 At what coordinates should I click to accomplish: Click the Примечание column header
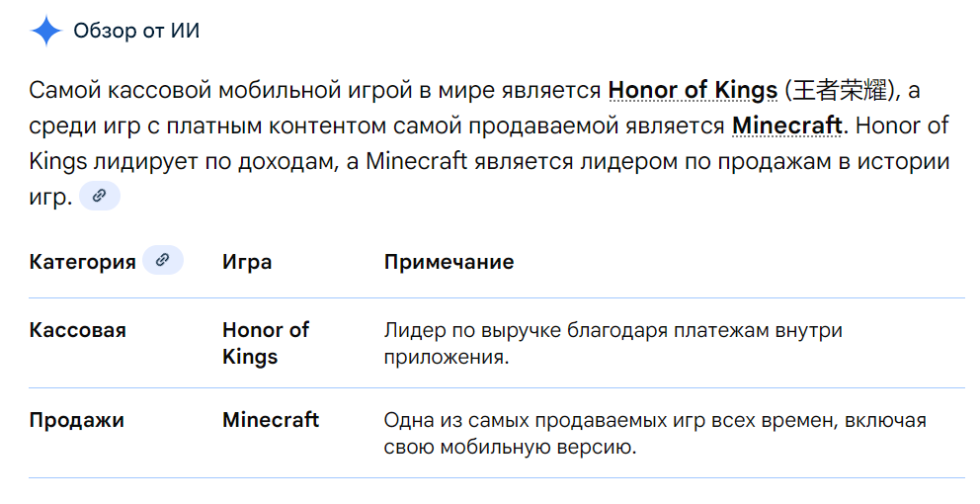449,261
